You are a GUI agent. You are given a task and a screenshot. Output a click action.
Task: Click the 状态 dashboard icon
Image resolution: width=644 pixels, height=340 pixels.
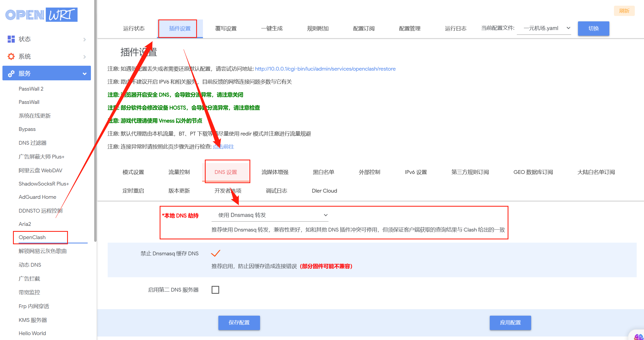11,39
